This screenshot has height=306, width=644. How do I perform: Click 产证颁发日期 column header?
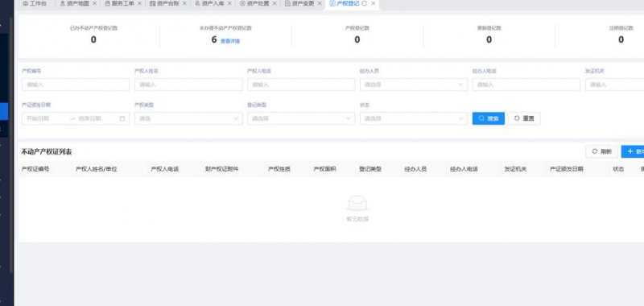click(567, 169)
